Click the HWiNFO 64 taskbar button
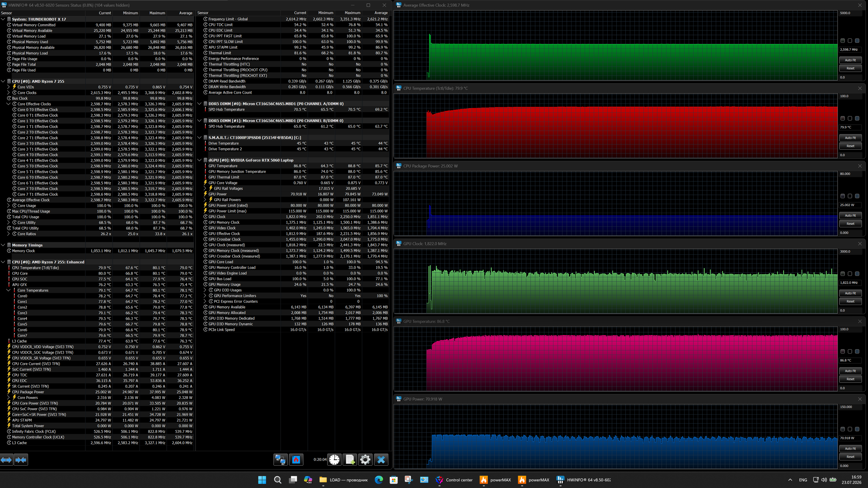Image resolution: width=868 pixels, height=488 pixels. point(584,480)
